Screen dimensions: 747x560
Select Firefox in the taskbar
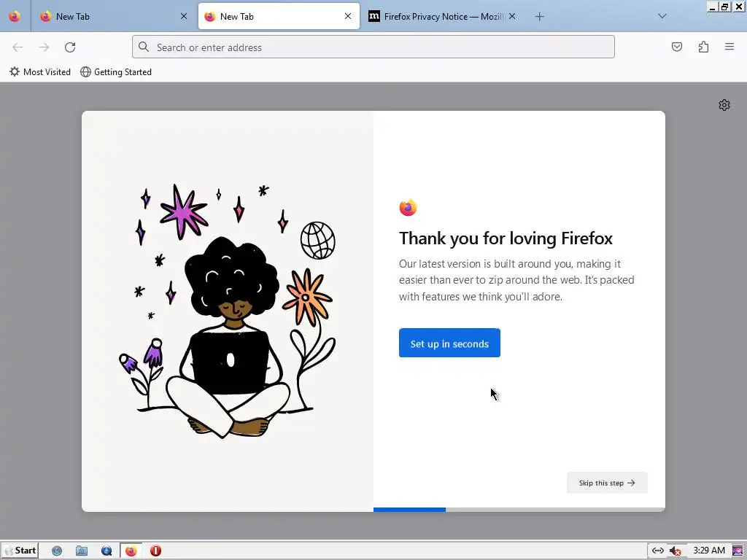(131, 551)
